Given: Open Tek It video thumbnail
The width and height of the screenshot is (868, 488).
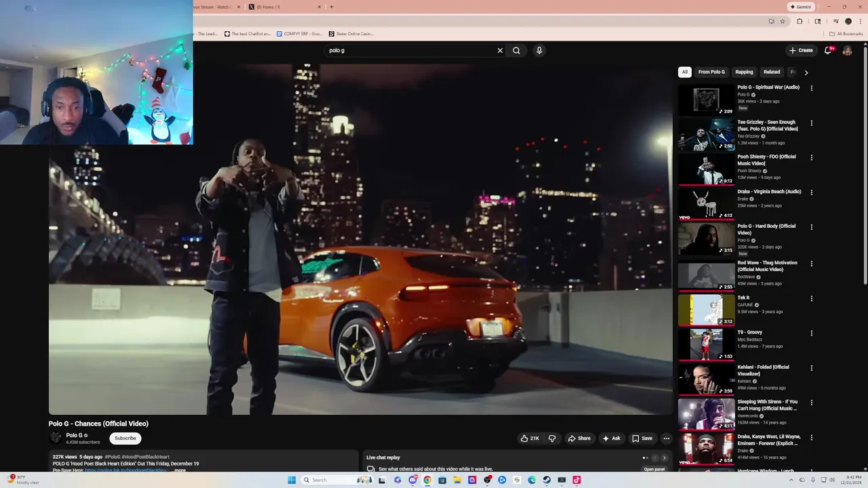Looking at the screenshot, I should (706, 310).
